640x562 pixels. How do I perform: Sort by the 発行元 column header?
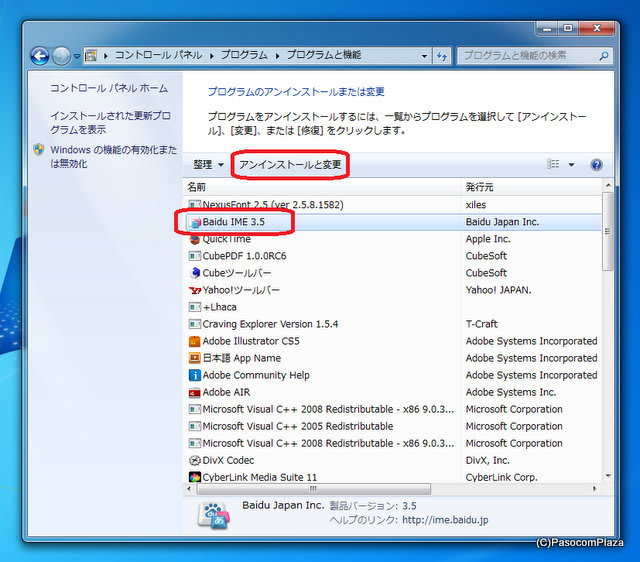coord(531,187)
